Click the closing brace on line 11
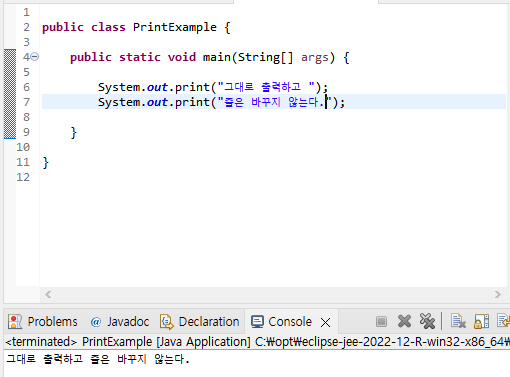This screenshot has width=510, height=377. click(x=46, y=163)
